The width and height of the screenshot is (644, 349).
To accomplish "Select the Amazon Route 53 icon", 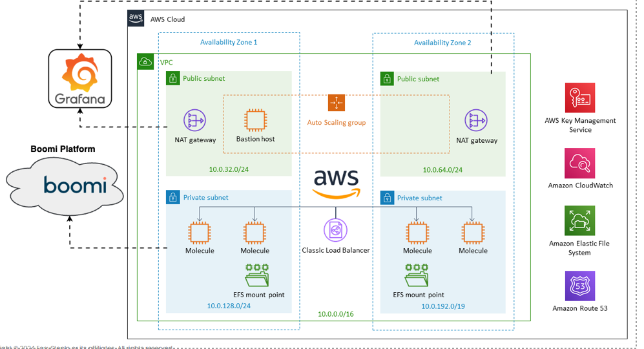I will (580, 286).
